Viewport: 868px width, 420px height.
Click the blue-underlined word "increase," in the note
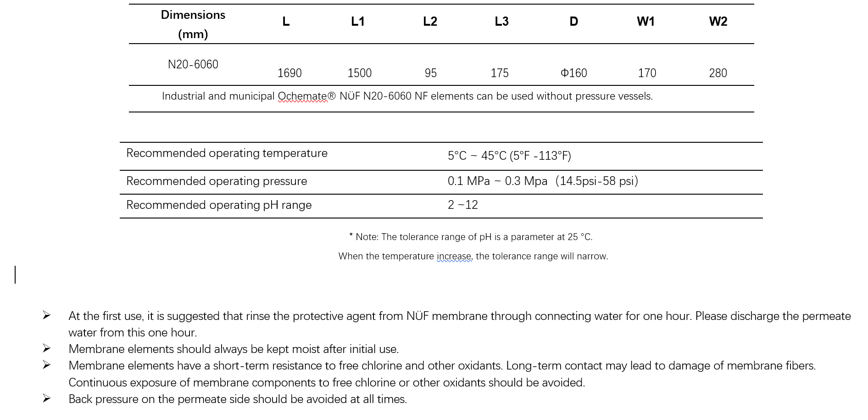click(454, 256)
